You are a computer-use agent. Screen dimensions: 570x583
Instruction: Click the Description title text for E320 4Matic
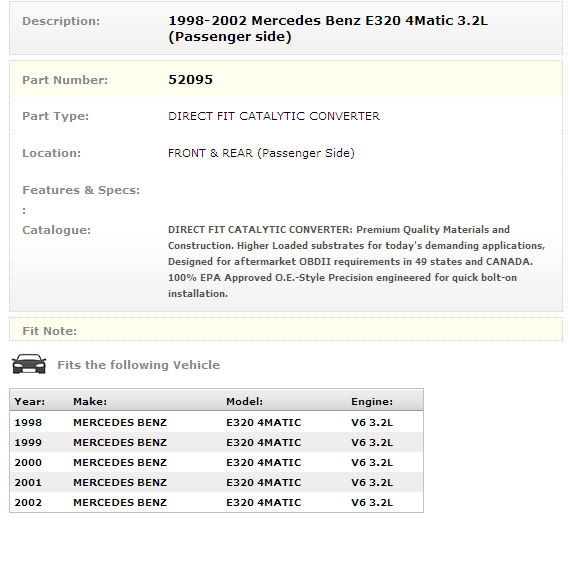point(328,29)
